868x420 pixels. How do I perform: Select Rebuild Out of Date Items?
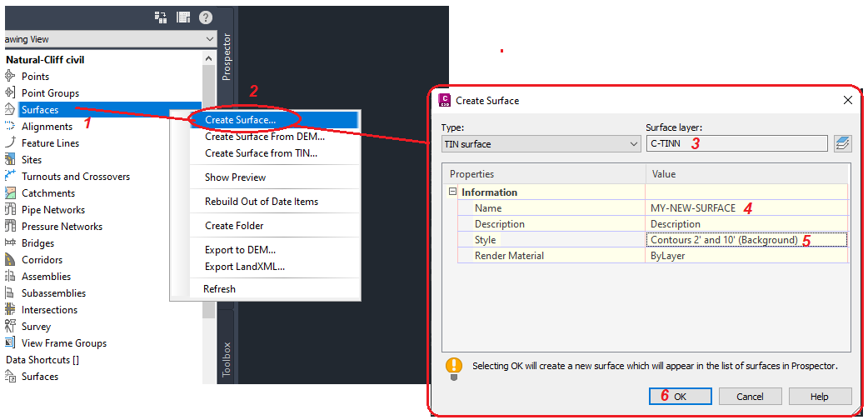262,202
